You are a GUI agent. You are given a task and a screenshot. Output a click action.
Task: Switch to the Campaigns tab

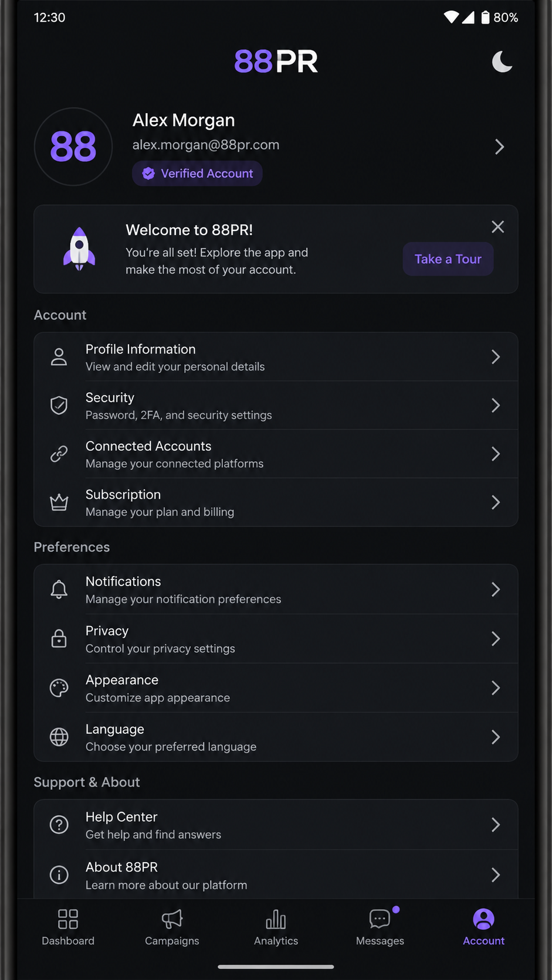[172, 927]
